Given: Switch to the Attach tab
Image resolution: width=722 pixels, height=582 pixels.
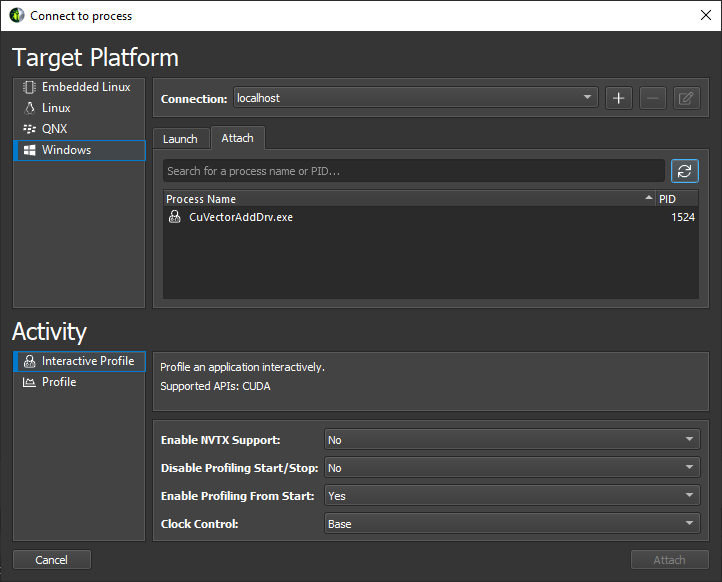Looking at the screenshot, I should click(237, 138).
